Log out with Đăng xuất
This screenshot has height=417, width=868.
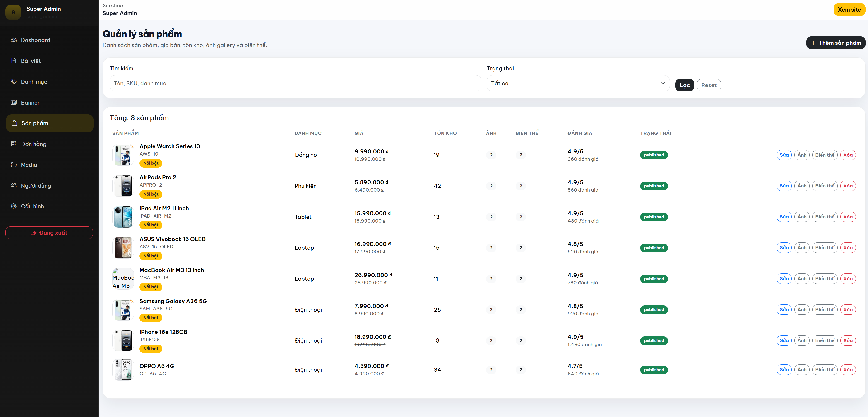(x=49, y=233)
